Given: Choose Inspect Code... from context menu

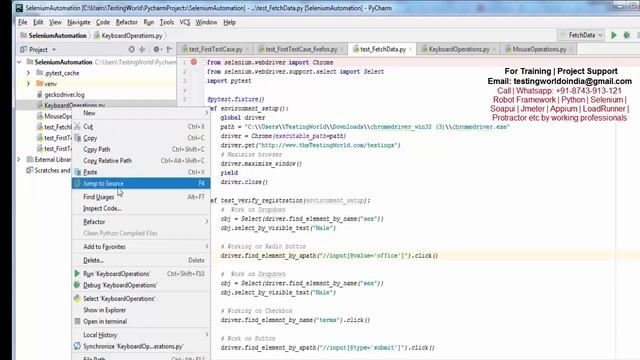Looking at the screenshot, I should (x=141, y=208).
